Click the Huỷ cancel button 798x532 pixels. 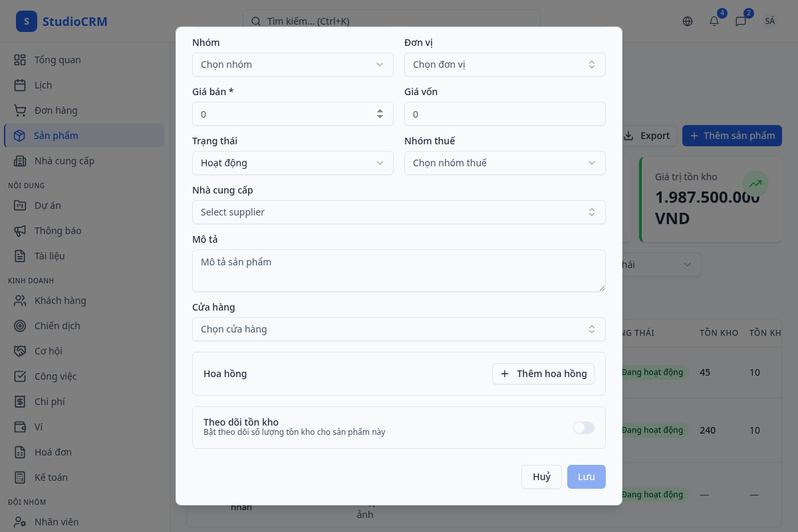click(541, 477)
